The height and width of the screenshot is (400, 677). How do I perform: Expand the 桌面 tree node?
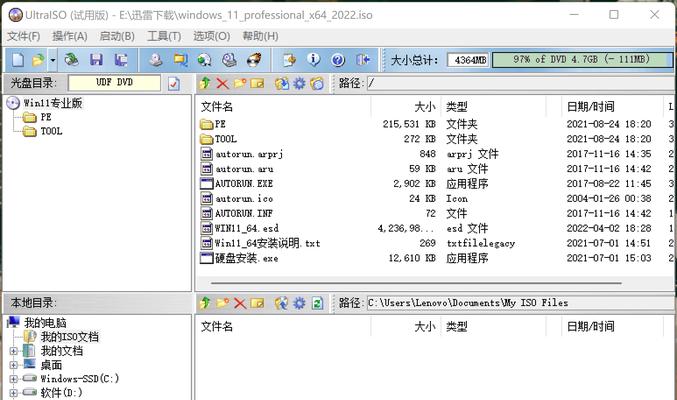(13, 365)
